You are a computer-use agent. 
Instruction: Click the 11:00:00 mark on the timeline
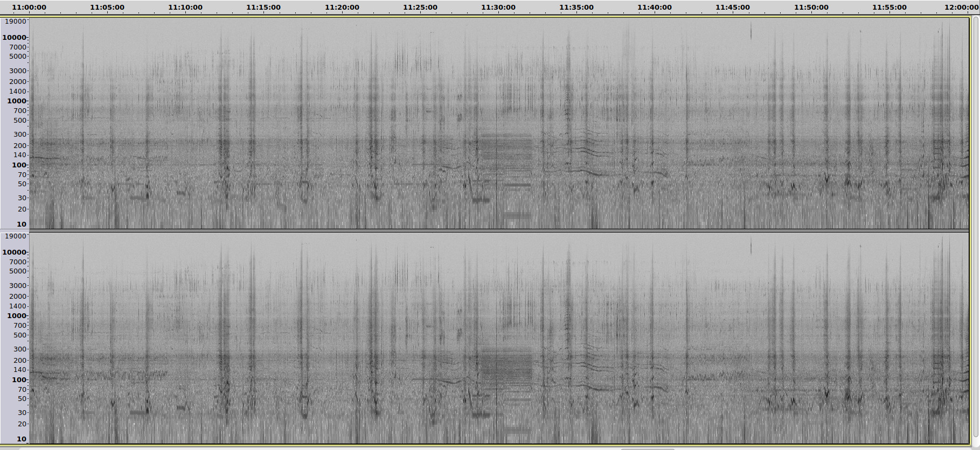29,8
